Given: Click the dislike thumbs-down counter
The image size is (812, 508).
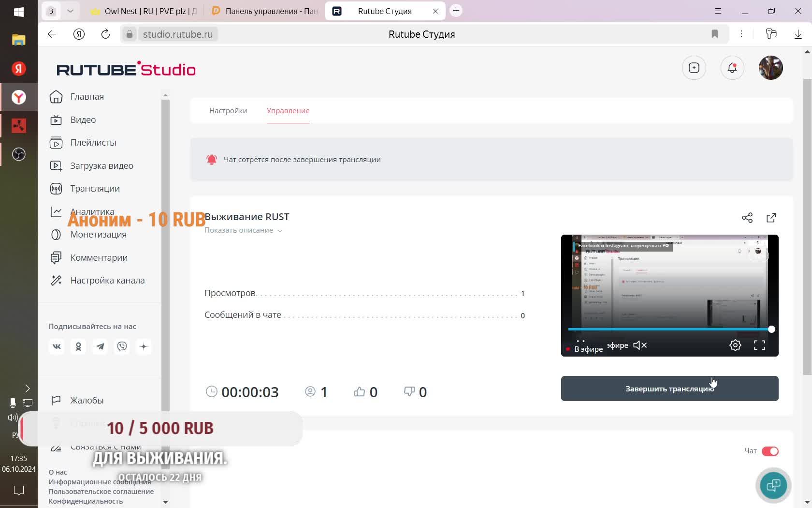Looking at the screenshot, I should (415, 392).
